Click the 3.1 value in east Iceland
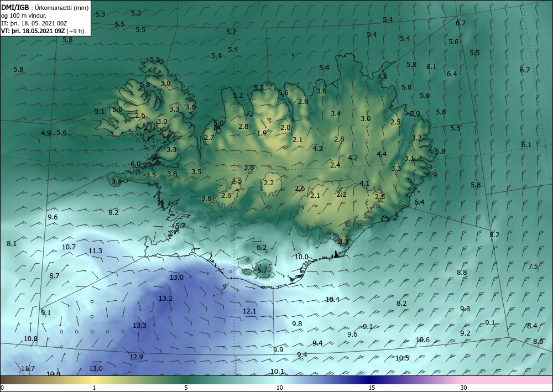Viewport: 553px width, 392px height. (409, 158)
